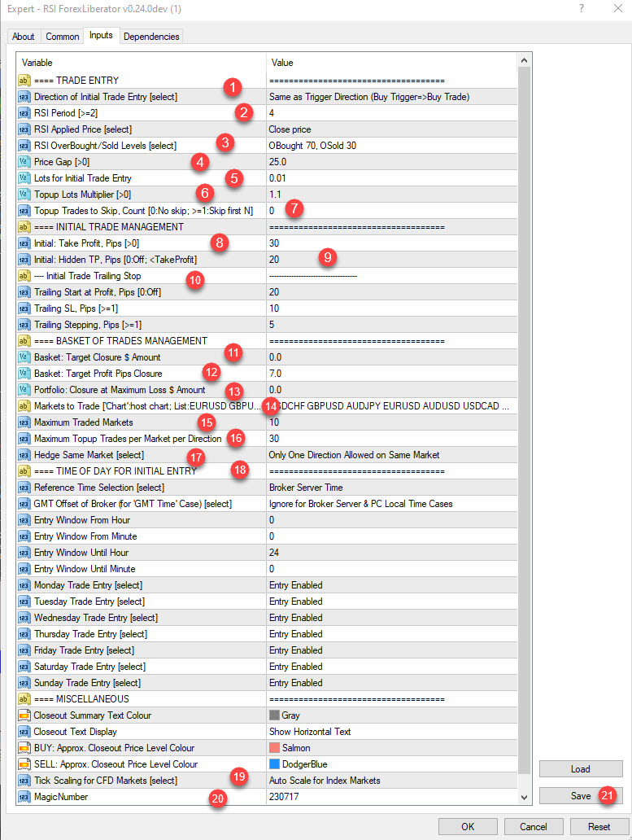Click the icon beside Monday Trade Entry

(24, 585)
